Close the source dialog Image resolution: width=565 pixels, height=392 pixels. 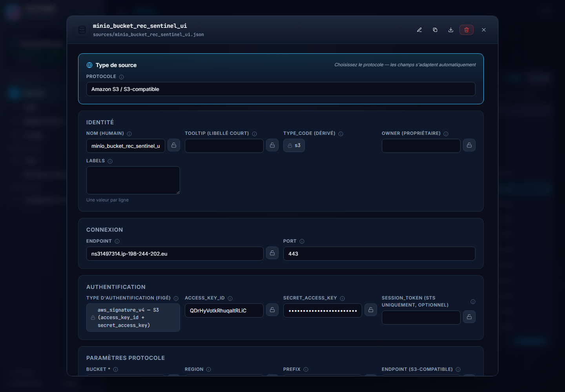(484, 30)
